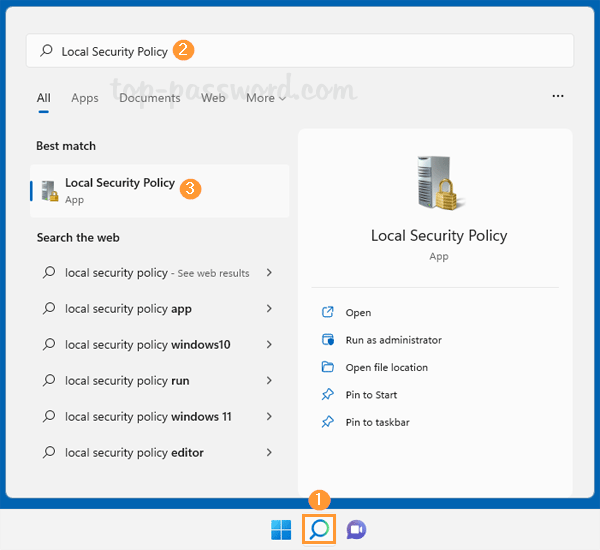
Task: Expand the 'local security policy app' suggestion arrow
Action: [270, 309]
